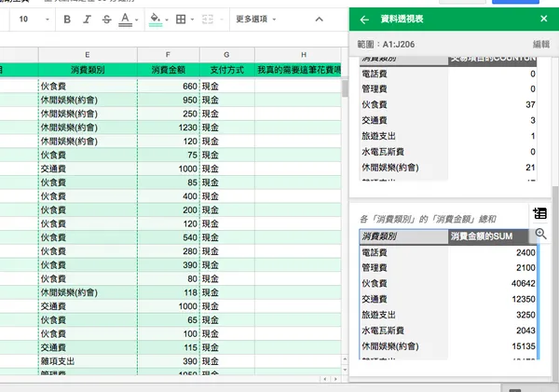Collapse the toolbar with the up chevron
Viewport: 559px width, 392px height.
point(319,20)
